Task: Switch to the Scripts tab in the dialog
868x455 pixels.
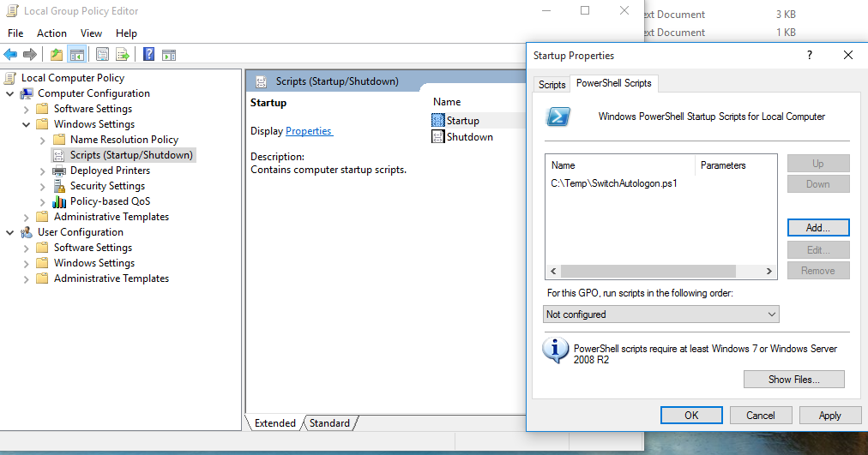Action: [552, 85]
